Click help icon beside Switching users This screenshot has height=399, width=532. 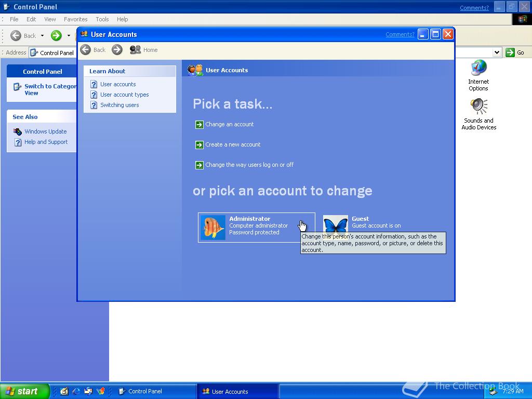click(94, 105)
